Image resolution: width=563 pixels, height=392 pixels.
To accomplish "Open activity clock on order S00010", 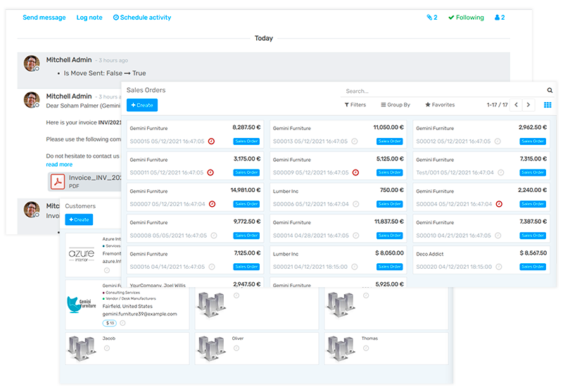I will [498, 236].
